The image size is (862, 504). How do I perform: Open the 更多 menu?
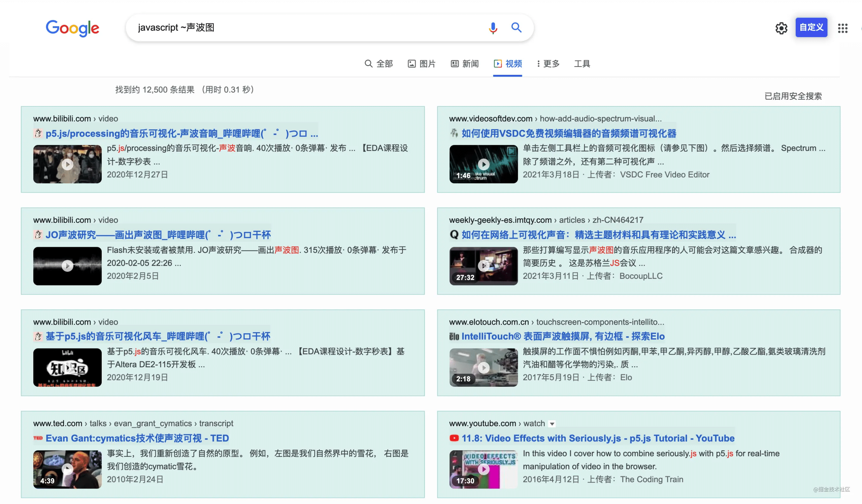point(548,64)
